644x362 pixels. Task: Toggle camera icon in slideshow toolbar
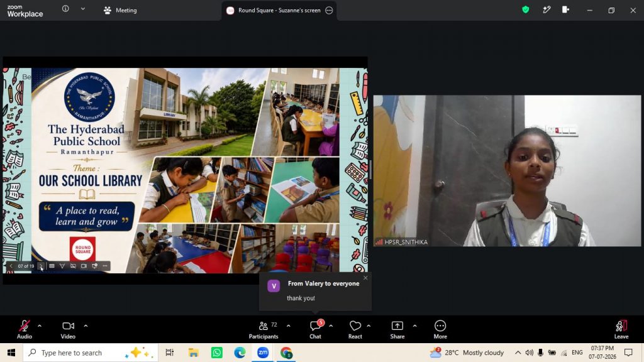pos(84,266)
